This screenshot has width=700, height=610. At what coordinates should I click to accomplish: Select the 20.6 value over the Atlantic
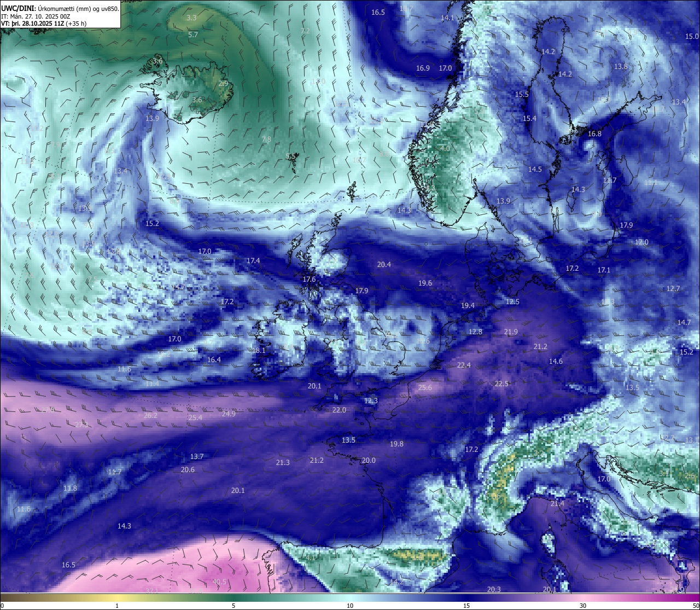(188, 470)
